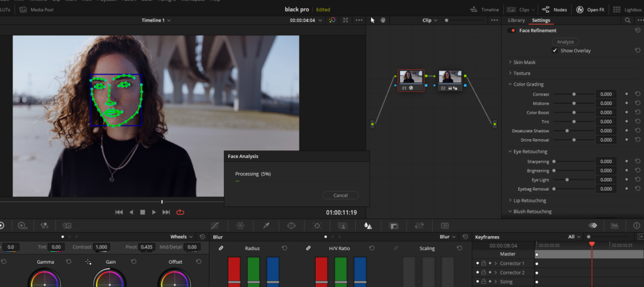Open the Motion Effects palette
The height and width of the screenshot is (287, 644).
point(67,225)
